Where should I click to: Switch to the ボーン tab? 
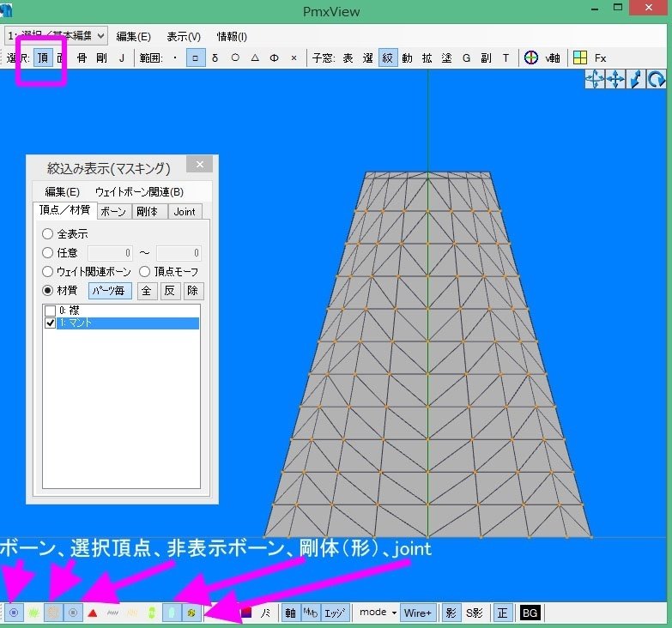click(x=113, y=212)
